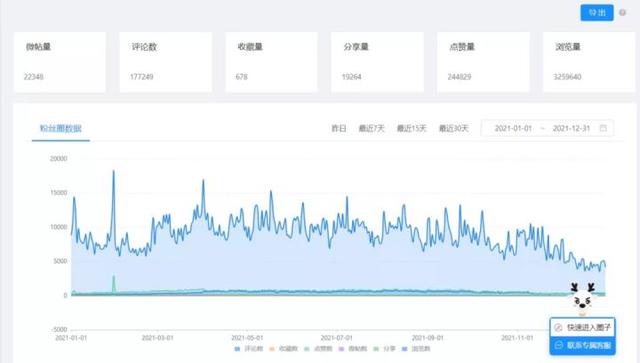The width and height of the screenshot is (640, 363).
Task: Click the 联系专属客服 chat icon
Action: coord(558,345)
